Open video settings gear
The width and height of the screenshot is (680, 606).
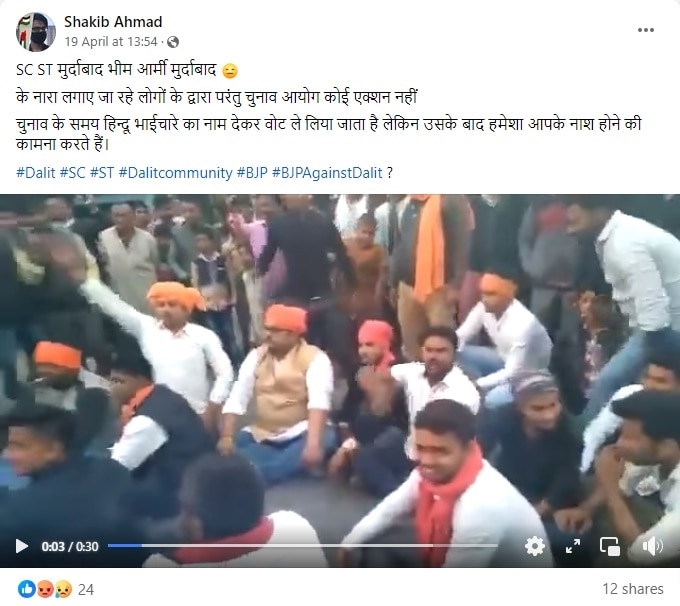pyautogui.click(x=535, y=546)
